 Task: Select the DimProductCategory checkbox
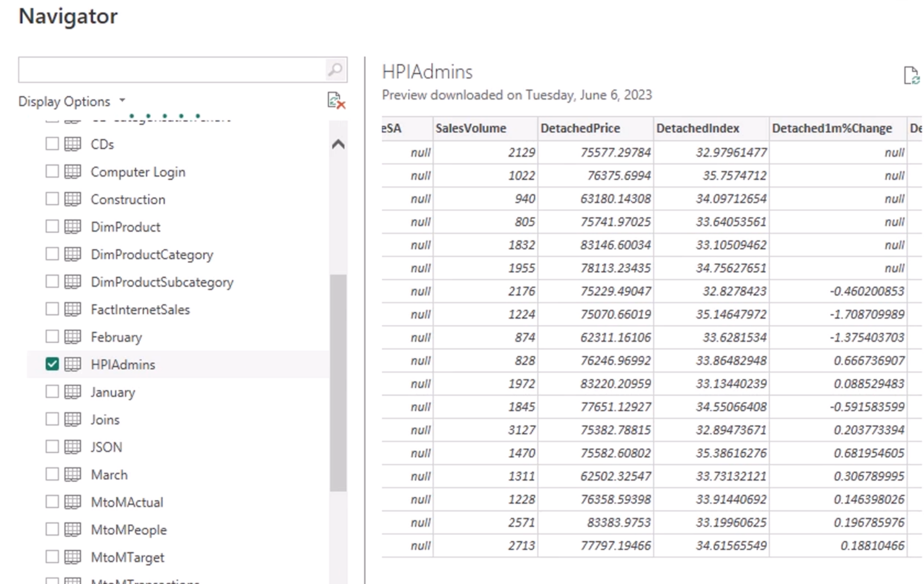52,254
